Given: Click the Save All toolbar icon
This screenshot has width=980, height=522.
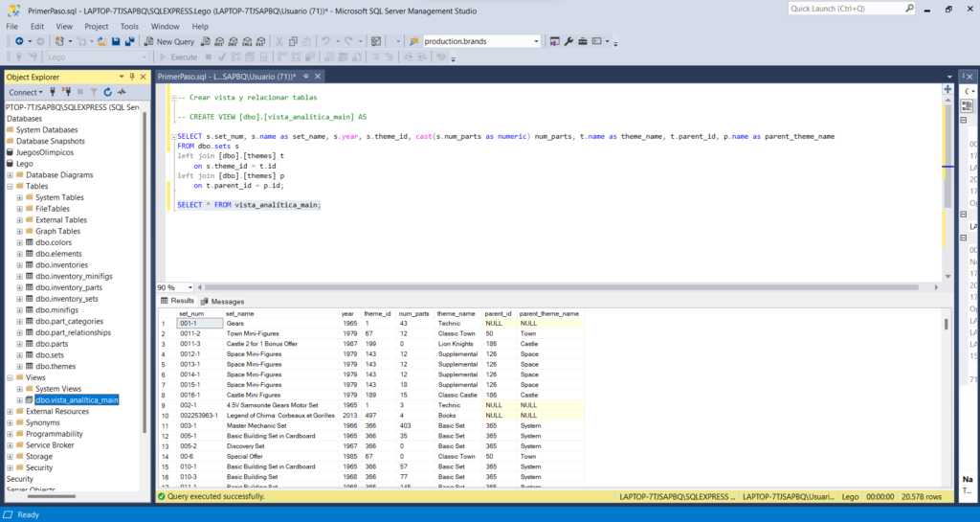Looking at the screenshot, I should coord(129,42).
